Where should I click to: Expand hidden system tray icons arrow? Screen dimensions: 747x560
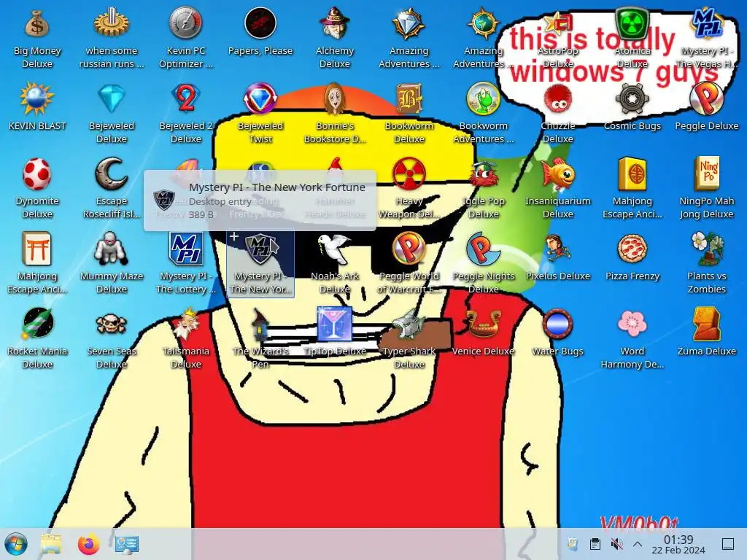638,544
